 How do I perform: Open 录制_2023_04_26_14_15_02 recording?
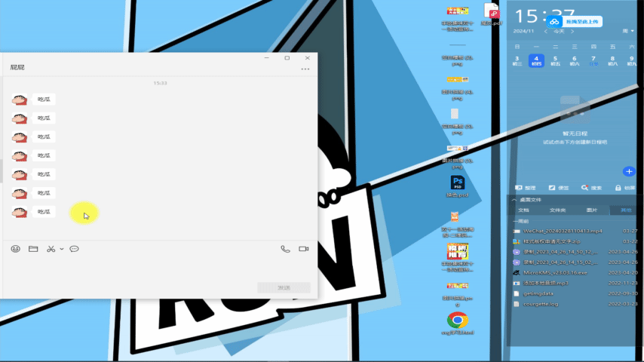(x=575, y=262)
